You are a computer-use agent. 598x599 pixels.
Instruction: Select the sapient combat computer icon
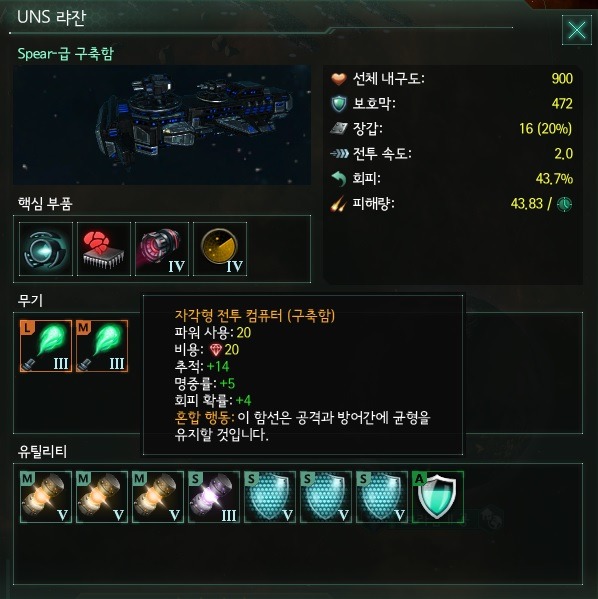tap(104, 249)
